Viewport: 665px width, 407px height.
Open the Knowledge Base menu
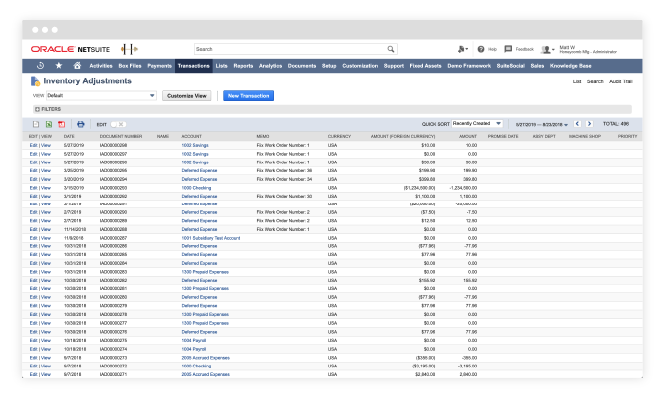coord(570,66)
